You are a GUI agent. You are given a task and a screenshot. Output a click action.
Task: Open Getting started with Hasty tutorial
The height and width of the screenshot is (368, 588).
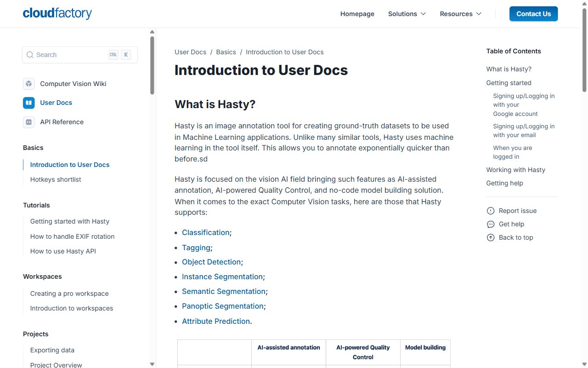pos(70,221)
